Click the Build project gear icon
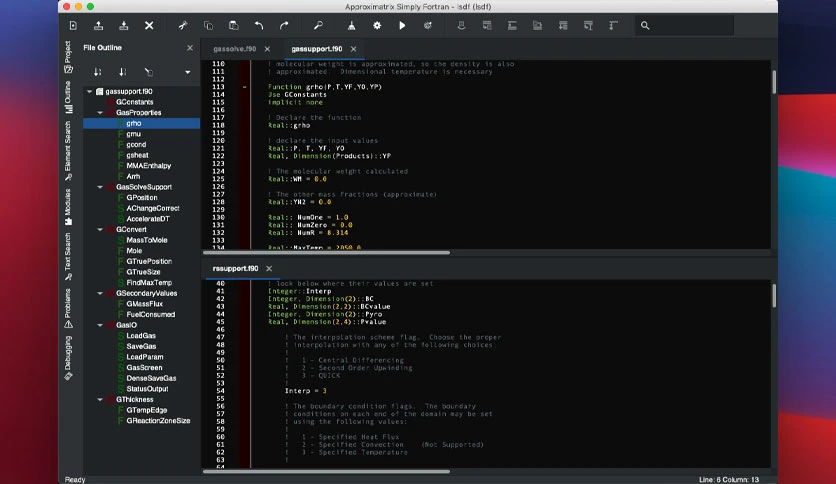Viewport: 836px width, 484px height. (377, 26)
